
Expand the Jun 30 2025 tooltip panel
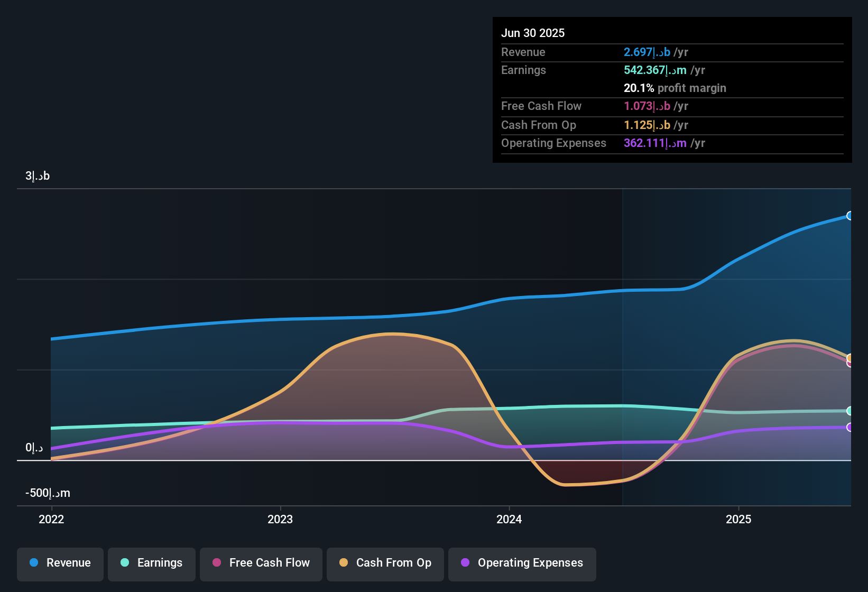[x=671, y=90]
